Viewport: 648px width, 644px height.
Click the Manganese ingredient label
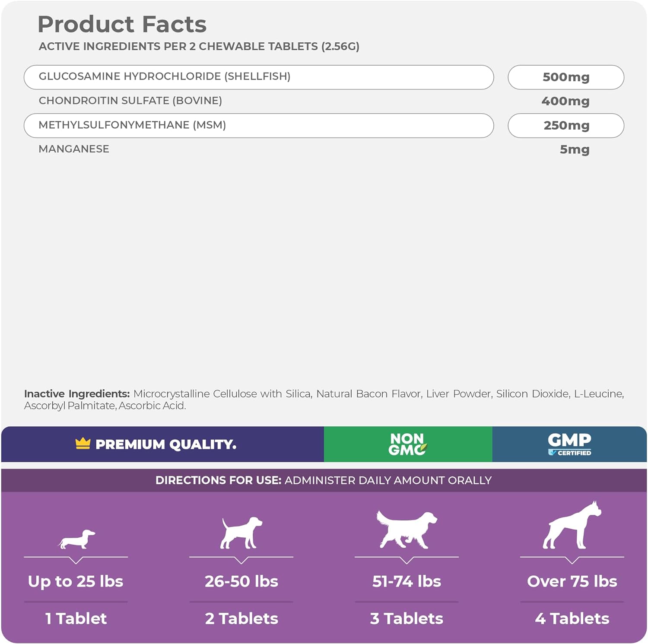(74, 149)
